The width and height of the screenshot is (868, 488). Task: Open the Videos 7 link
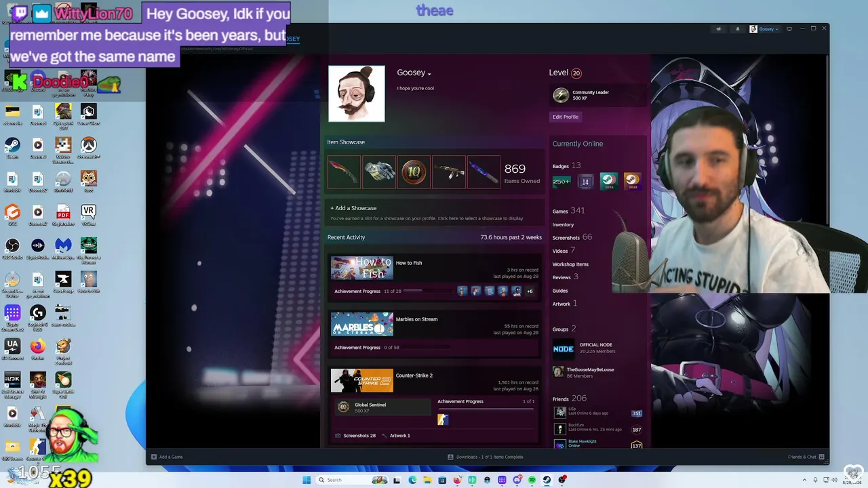(564, 251)
